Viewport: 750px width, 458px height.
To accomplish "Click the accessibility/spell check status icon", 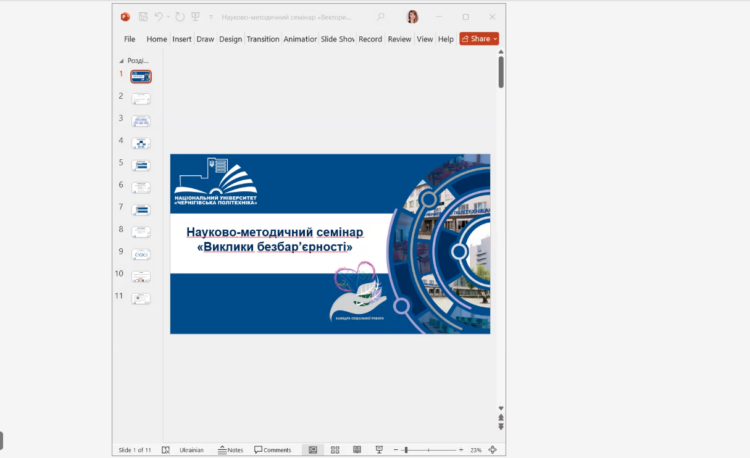I will click(165, 450).
